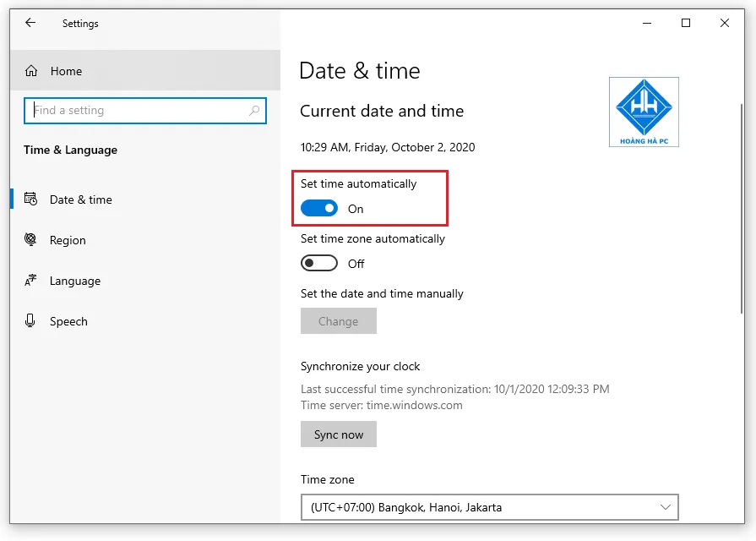Viewport: 756px width, 541px height.
Task: Minimize the Settings window
Action: pos(647,23)
